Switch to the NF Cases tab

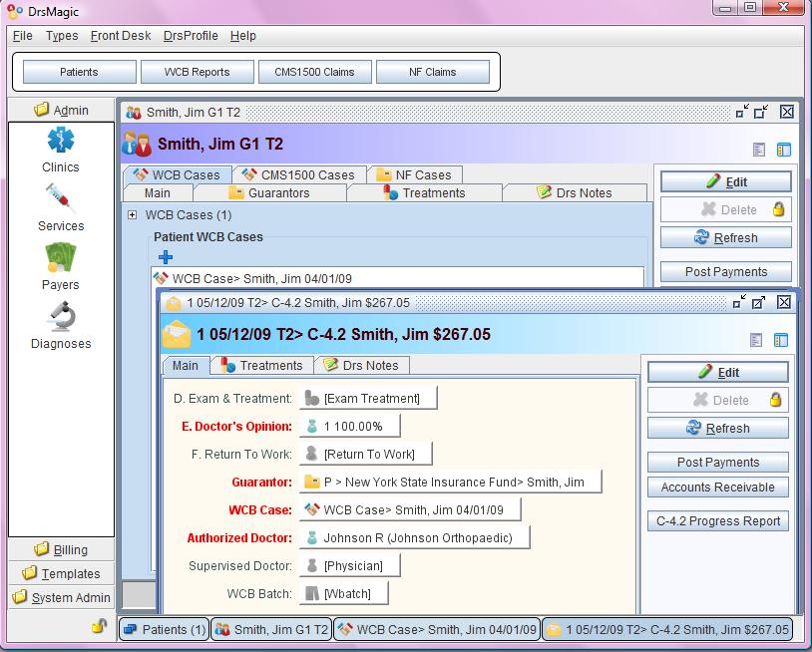pos(414,174)
